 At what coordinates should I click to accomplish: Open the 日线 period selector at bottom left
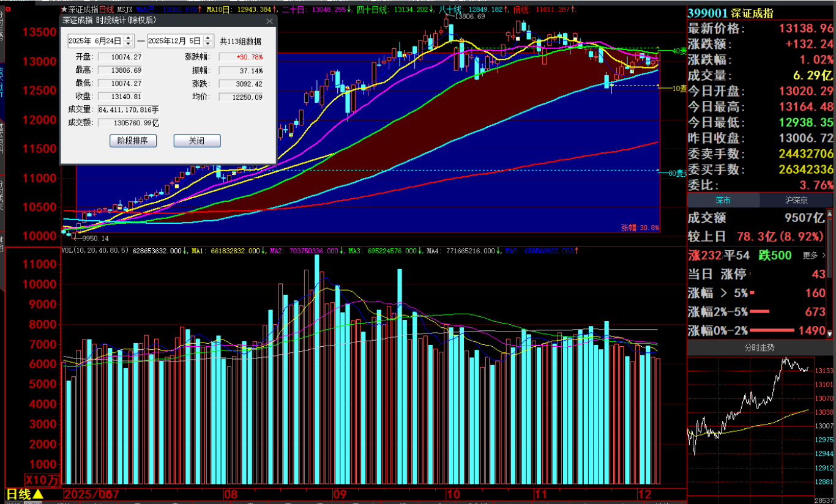tap(24, 494)
